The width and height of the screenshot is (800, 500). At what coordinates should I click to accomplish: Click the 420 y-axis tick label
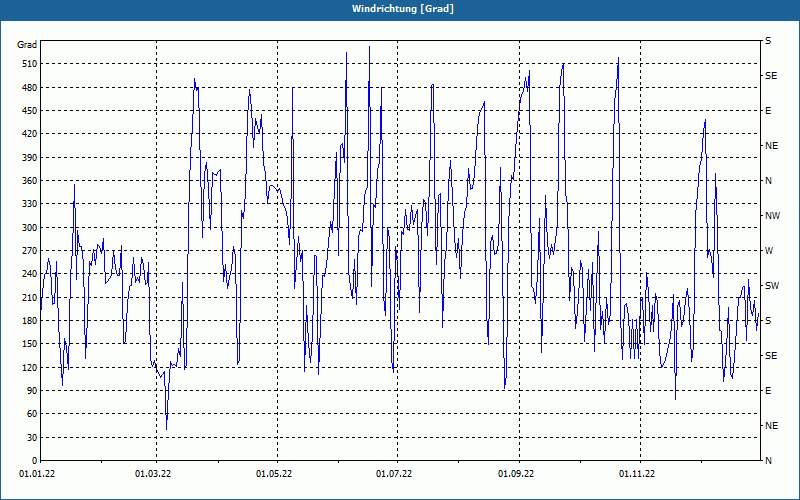click(x=30, y=134)
